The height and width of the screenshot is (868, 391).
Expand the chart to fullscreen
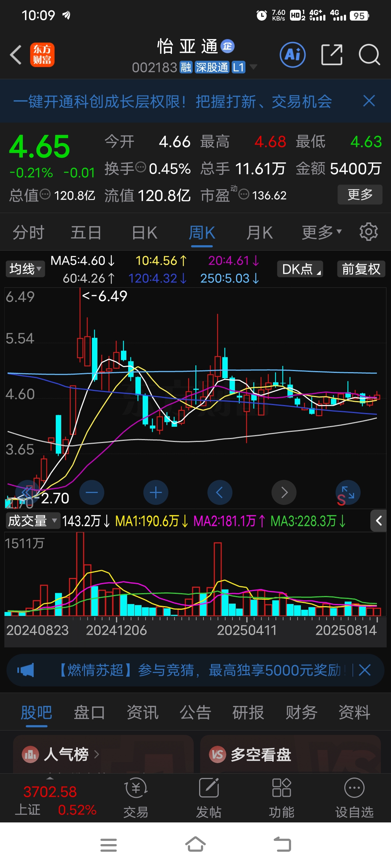click(x=348, y=492)
